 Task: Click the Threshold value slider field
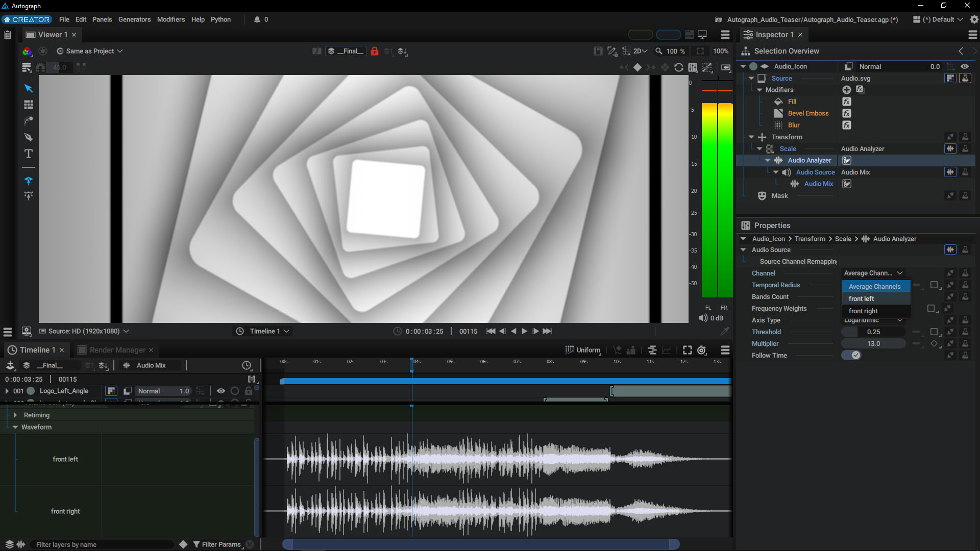[x=873, y=332]
